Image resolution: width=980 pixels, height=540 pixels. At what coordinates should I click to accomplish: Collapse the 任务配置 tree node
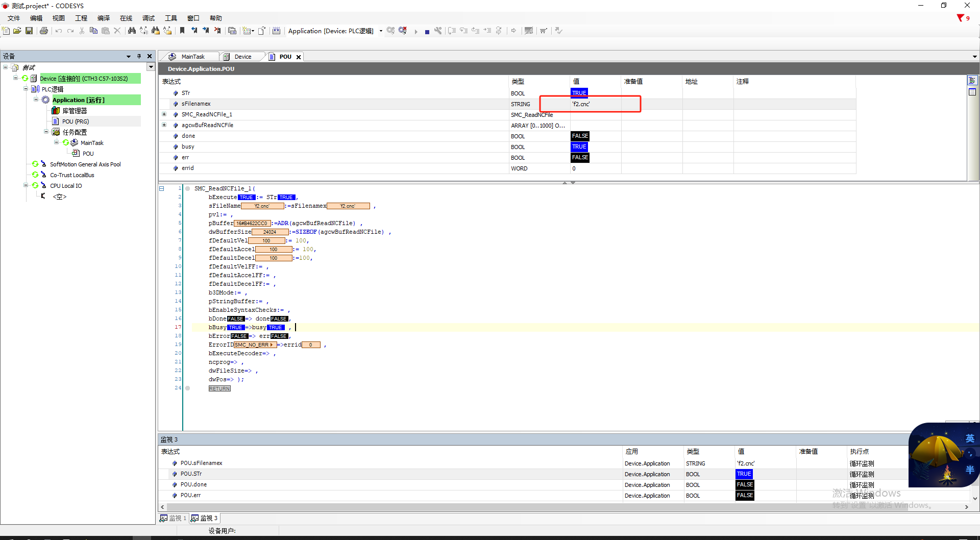point(46,132)
